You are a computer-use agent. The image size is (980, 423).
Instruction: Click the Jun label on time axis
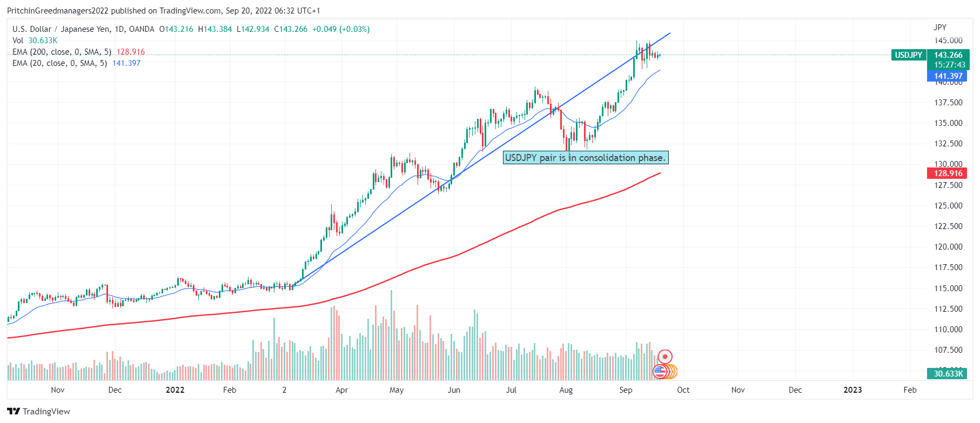click(454, 390)
